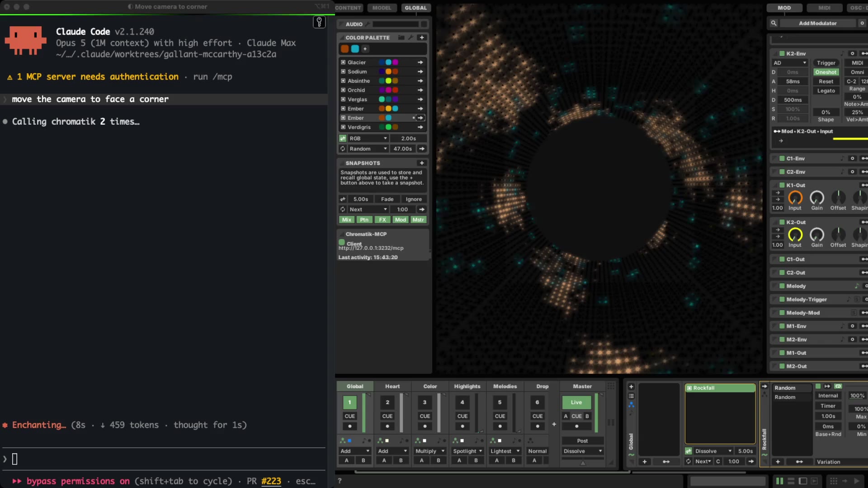The image size is (868, 488).
Task: Click the K1-Out Input knob
Action: (795, 197)
